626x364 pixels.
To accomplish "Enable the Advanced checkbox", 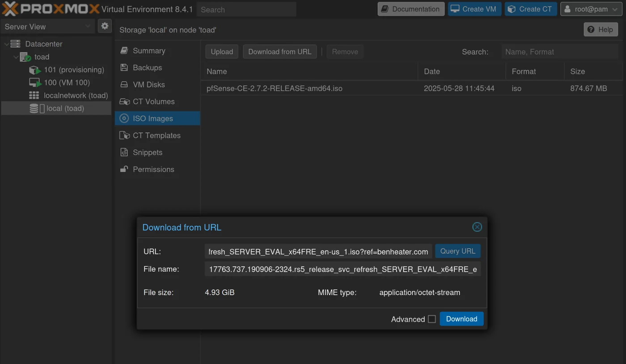I will tap(431, 319).
